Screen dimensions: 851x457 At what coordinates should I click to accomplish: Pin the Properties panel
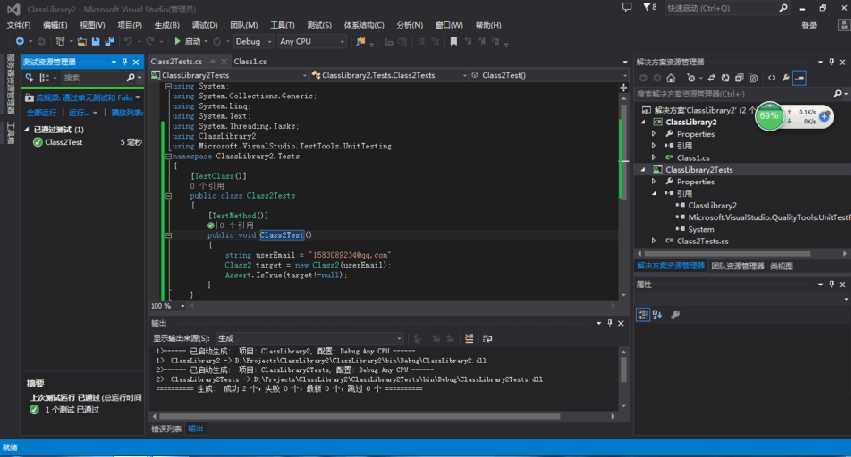click(x=831, y=284)
